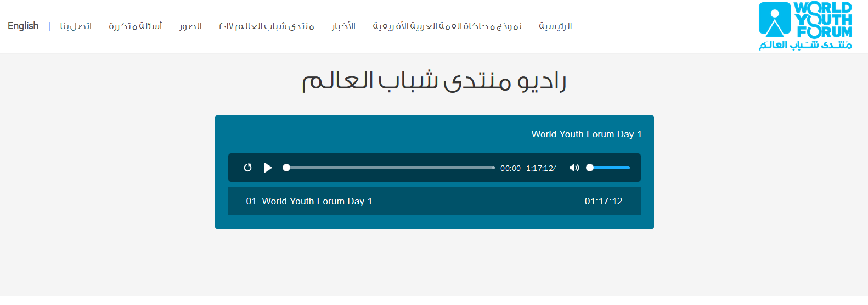Viewport: 868px width, 305px height.
Task: Open the أسئلة متكررة FAQ link
Action: point(135,26)
